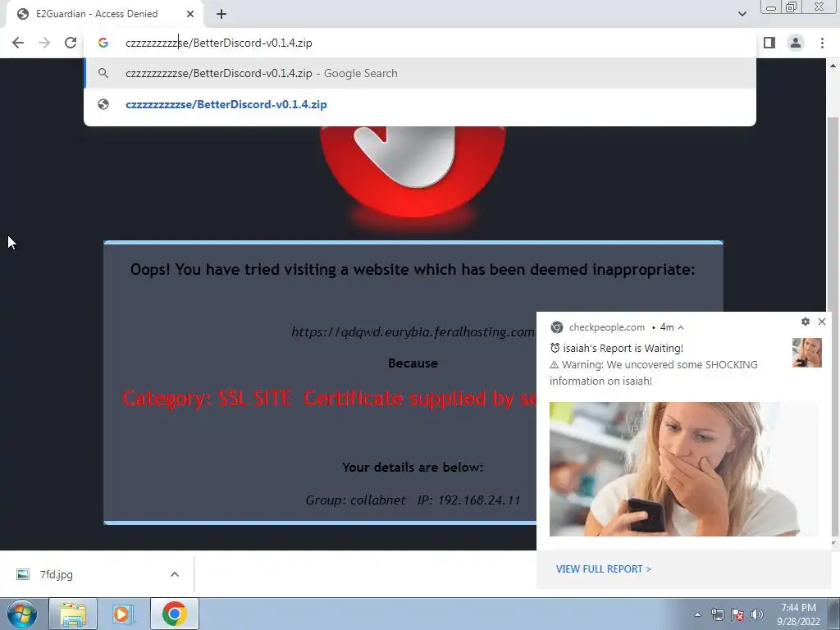Open the downloaded 7fd.jpg file
This screenshot has width=840, height=630.
point(56,574)
